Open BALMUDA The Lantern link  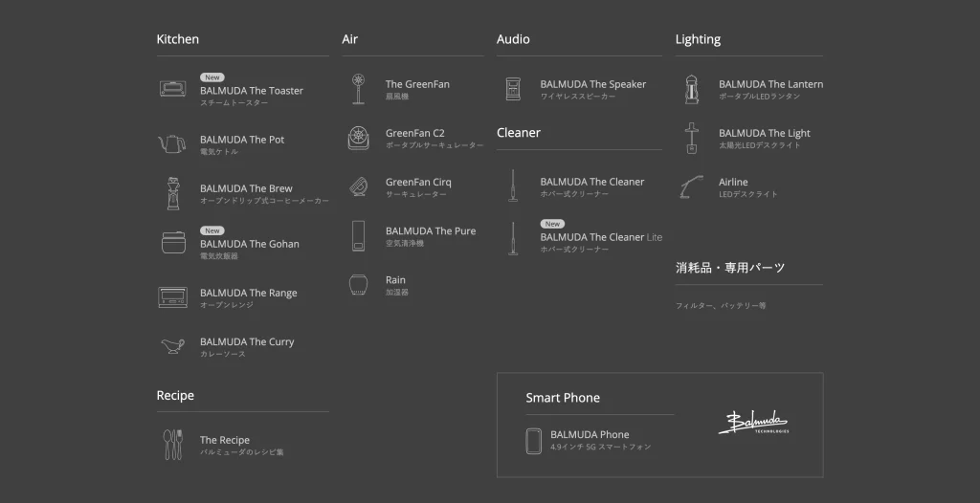click(770, 84)
